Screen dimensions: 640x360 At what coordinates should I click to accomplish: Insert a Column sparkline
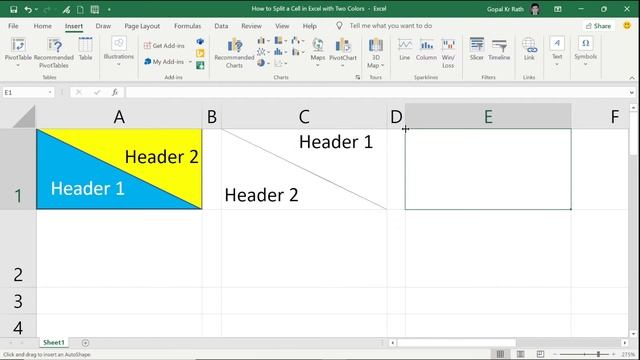tap(426, 49)
